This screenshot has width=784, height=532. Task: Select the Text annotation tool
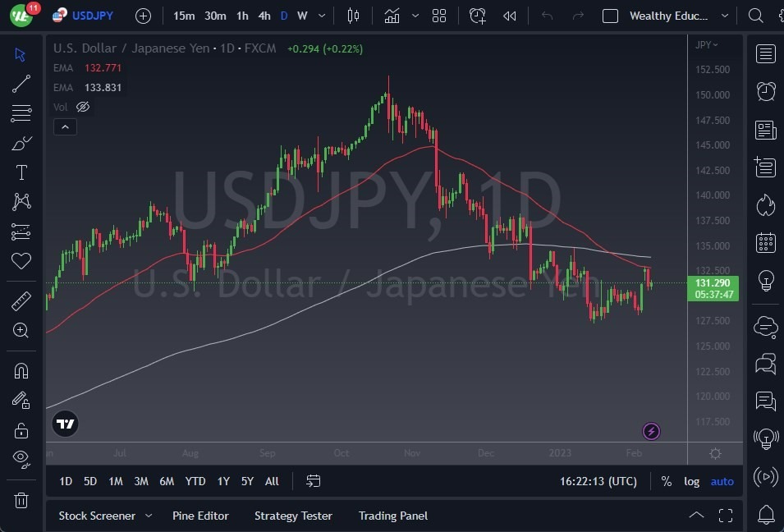point(21,172)
